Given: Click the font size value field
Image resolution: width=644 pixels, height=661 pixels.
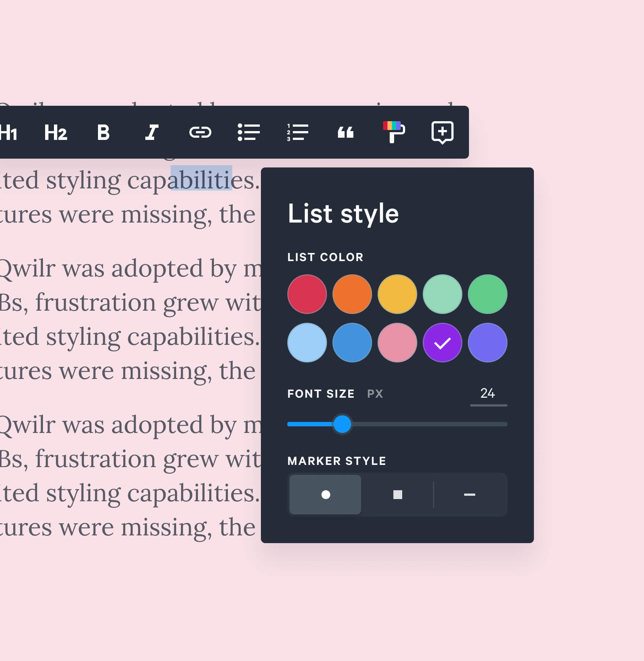Looking at the screenshot, I should (488, 394).
